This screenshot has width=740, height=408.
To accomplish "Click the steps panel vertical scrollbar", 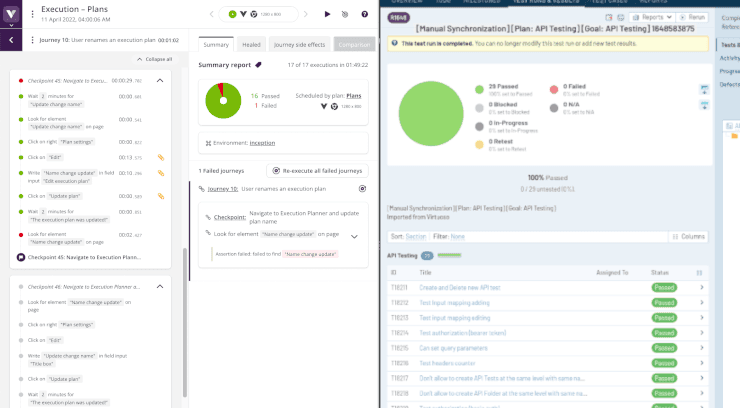I will (185, 323).
